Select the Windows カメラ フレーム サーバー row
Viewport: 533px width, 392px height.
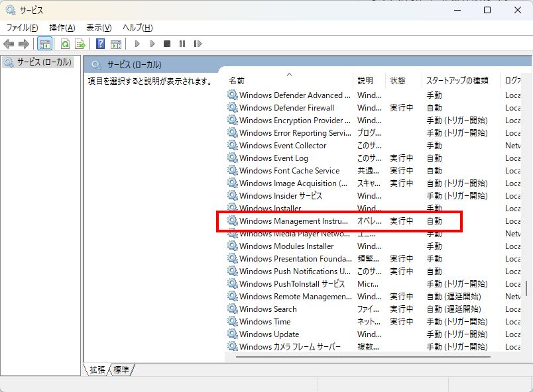pyautogui.click(x=373, y=346)
